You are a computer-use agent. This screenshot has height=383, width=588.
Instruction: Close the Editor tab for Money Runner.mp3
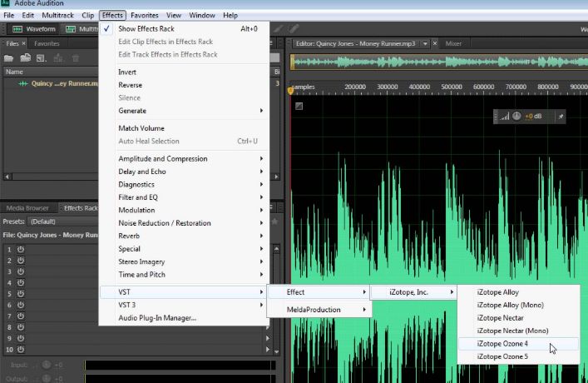[435, 43]
